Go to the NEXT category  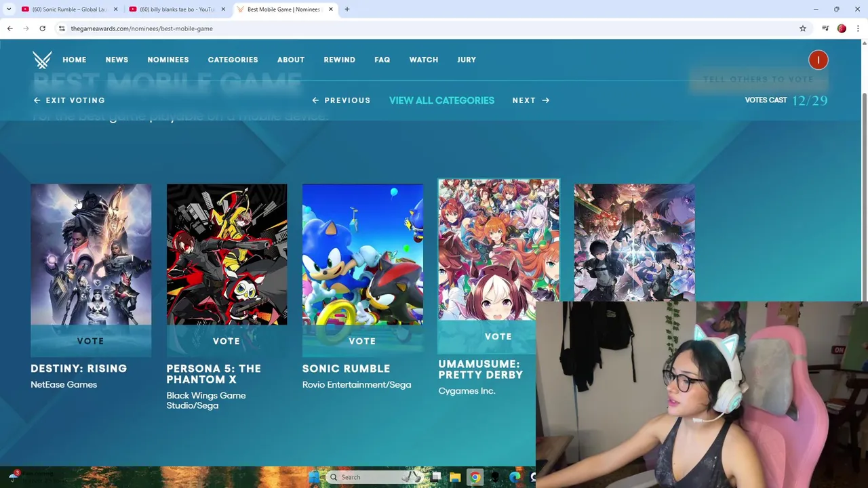[531, 100]
